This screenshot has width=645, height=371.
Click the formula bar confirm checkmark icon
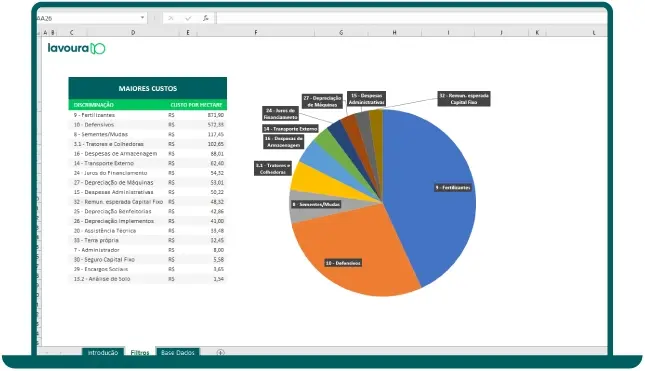[x=188, y=18]
